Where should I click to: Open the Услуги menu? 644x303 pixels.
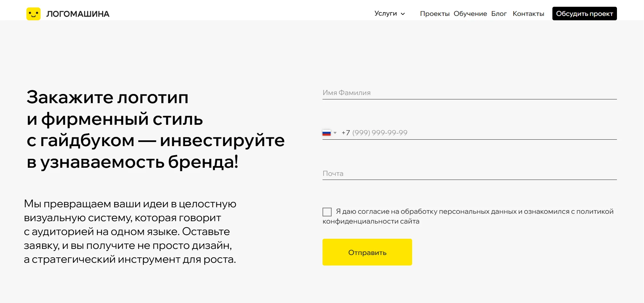pos(385,14)
